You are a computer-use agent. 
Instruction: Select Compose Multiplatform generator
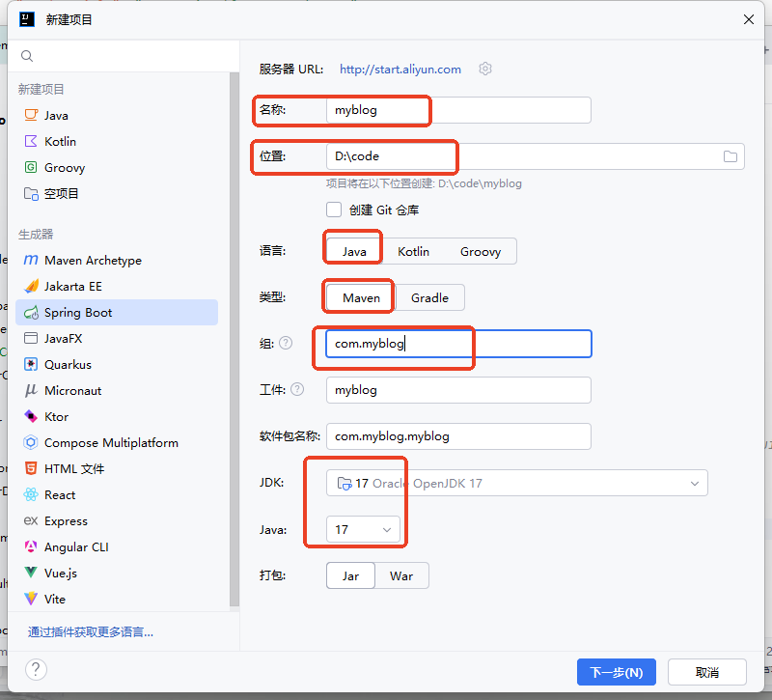(117, 443)
